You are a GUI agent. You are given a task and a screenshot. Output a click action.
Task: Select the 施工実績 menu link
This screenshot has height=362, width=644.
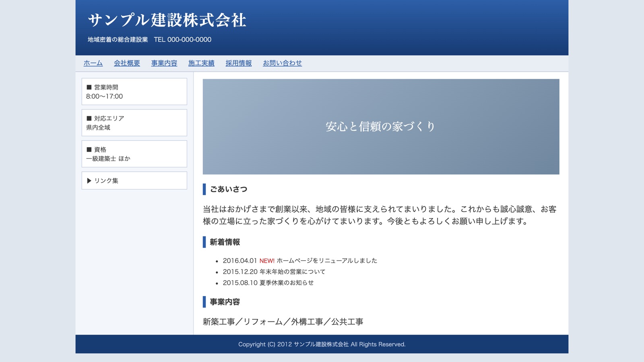(x=201, y=63)
